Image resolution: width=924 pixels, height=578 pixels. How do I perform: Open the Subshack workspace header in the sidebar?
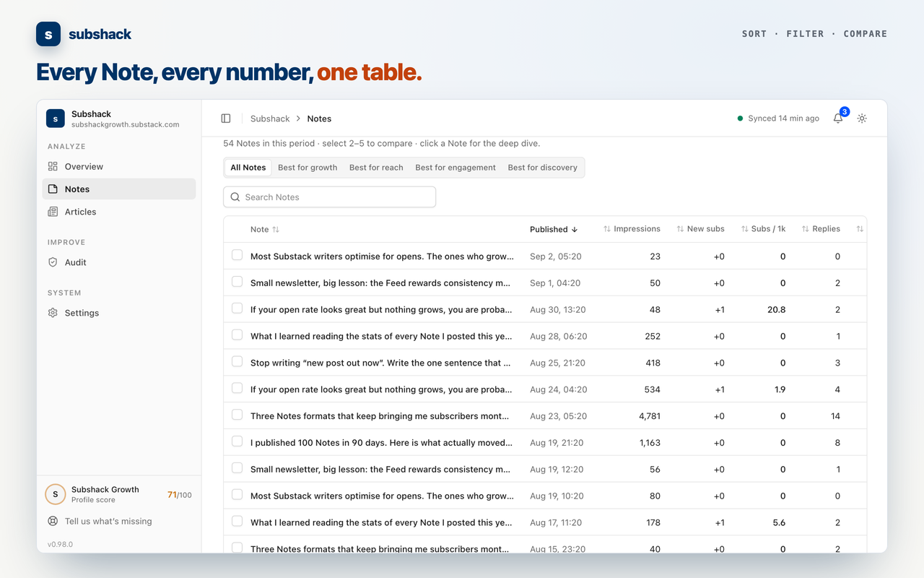tap(118, 118)
